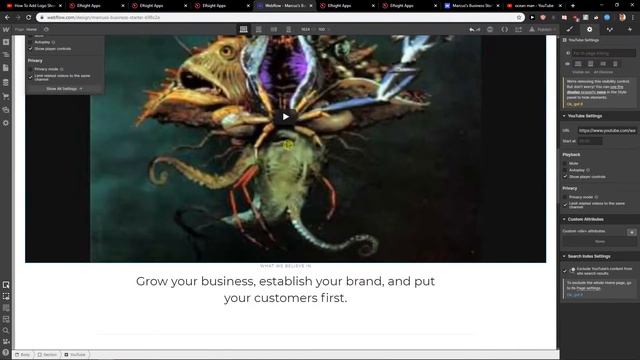Dismiss search index notice with Ok, got it
Screen dimensions: 640x360
pos(575,295)
